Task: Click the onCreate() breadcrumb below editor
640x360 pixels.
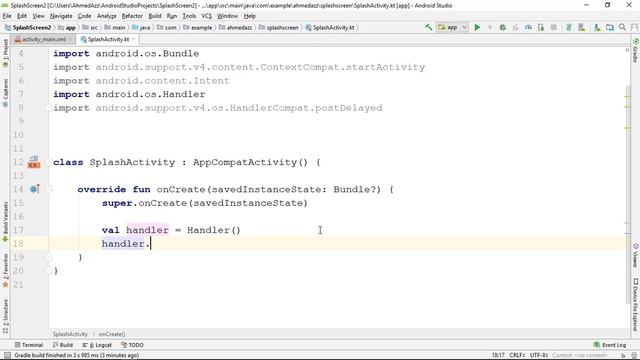Action: click(x=112, y=334)
